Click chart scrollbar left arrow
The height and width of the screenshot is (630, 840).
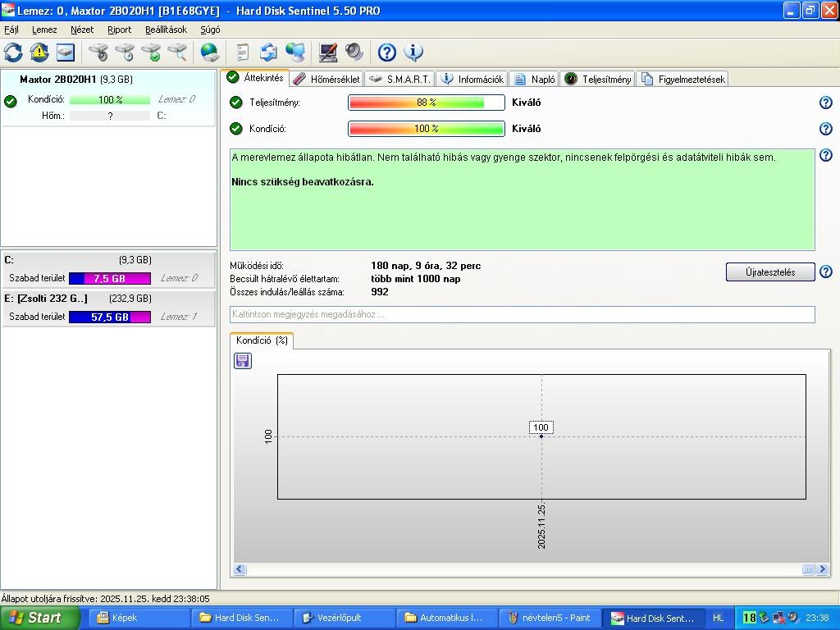tap(240, 569)
